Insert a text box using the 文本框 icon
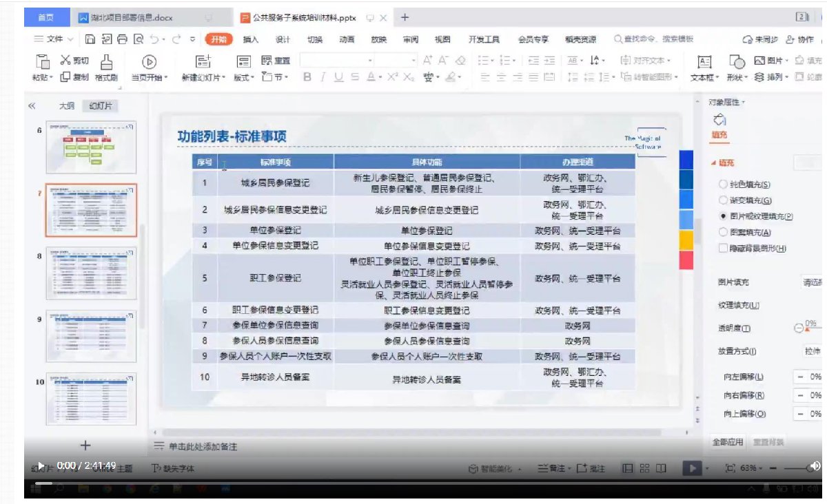This screenshot has width=827, height=504. [704, 62]
